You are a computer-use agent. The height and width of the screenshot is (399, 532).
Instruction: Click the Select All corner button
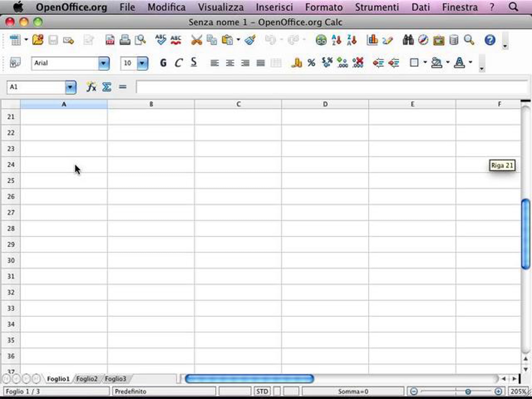[x=11, y=104]
